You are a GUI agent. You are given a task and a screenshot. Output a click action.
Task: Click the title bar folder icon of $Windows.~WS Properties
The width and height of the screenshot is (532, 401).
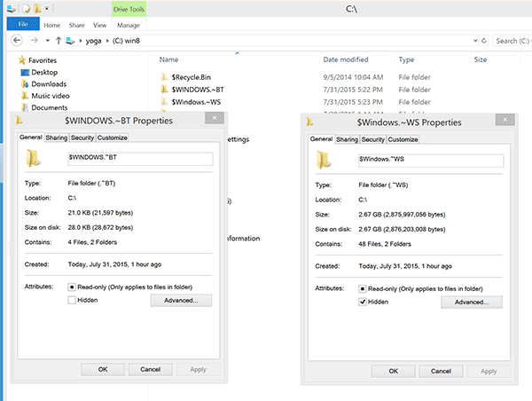[x=309, y=122]
